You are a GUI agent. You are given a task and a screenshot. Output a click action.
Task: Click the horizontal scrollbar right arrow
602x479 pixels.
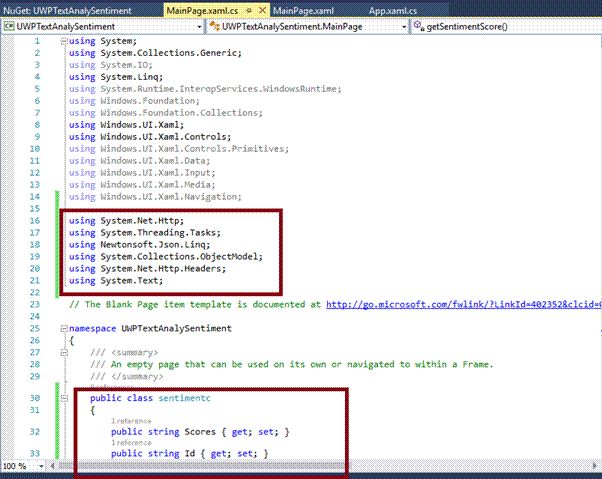pyautogui.click(x=595, y=466)
